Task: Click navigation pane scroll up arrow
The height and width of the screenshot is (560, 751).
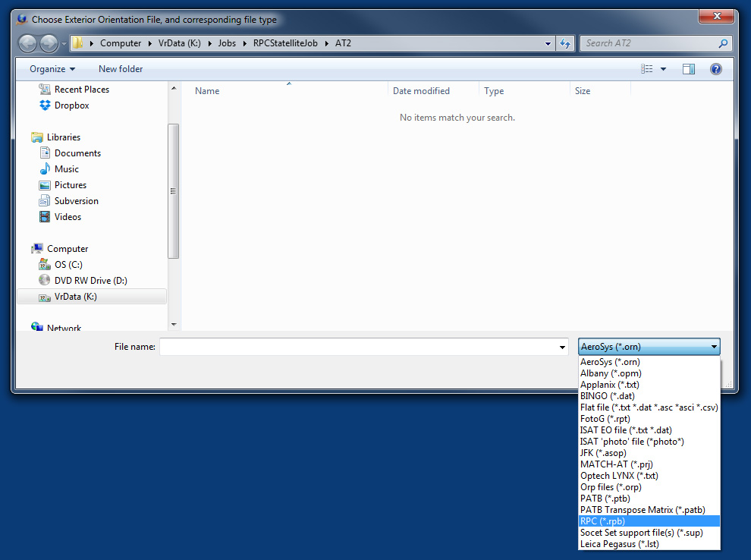Action: click(x=174, y=88)
